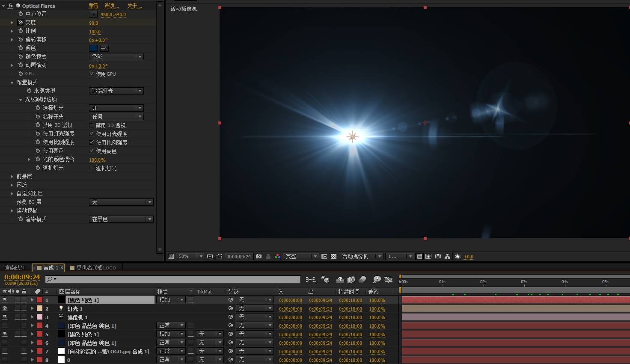Screen dimensions: 630x364
Task: Click the timeline layer search field
Action: click(x=173, y=279)
